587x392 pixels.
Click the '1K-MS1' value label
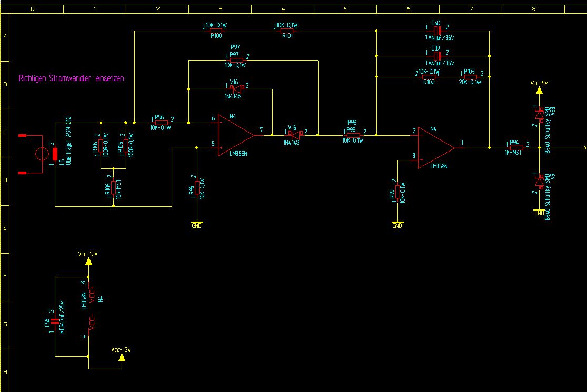click(513, 153)
